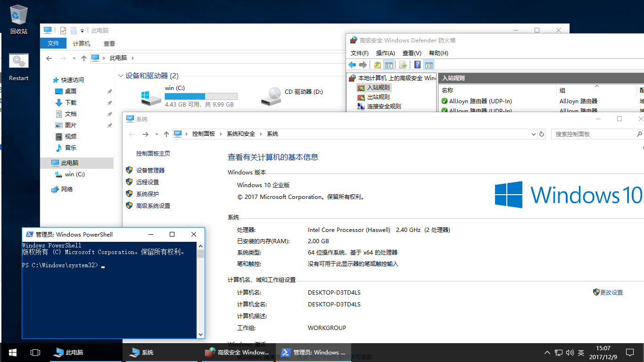Open 设备管理器 link
Screen dimensions: 644x362
point(150,170)
